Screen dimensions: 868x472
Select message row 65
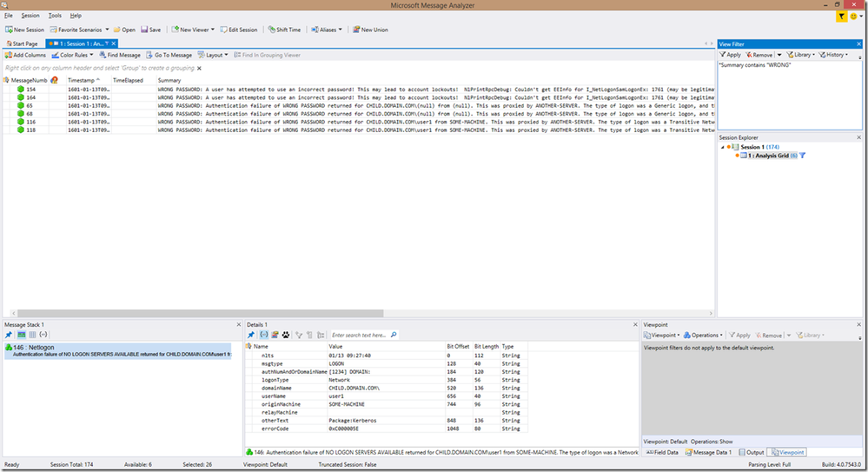tap(359, 106)
